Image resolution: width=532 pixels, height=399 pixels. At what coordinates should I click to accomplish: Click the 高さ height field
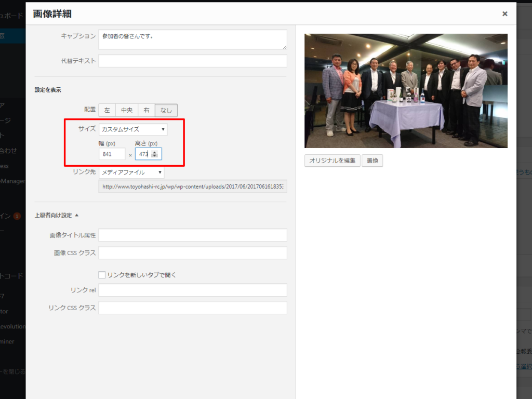point(143,154)
